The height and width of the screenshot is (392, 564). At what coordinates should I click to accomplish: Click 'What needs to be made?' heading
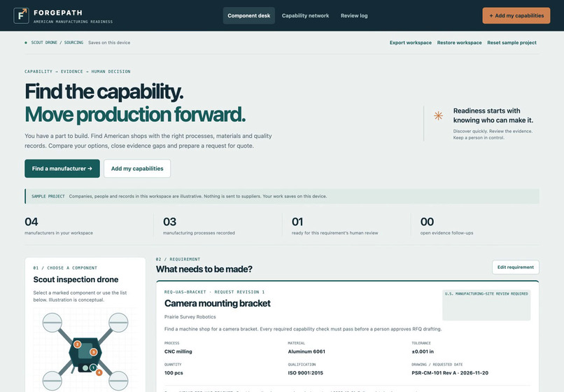pos(204,269)
